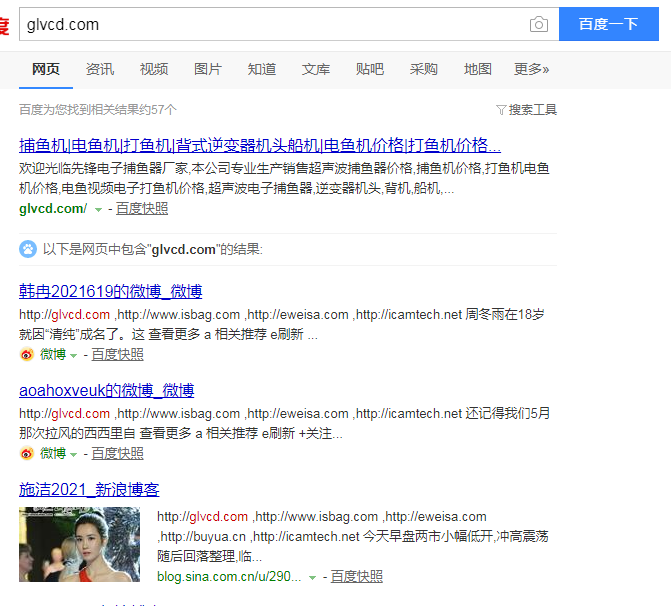Click the Baidu paw icon
The image size is (671, 606).
click(28, 249)
